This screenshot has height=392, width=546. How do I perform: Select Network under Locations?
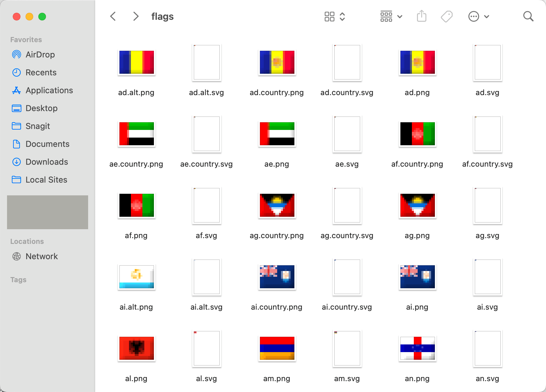coord(42,256)
